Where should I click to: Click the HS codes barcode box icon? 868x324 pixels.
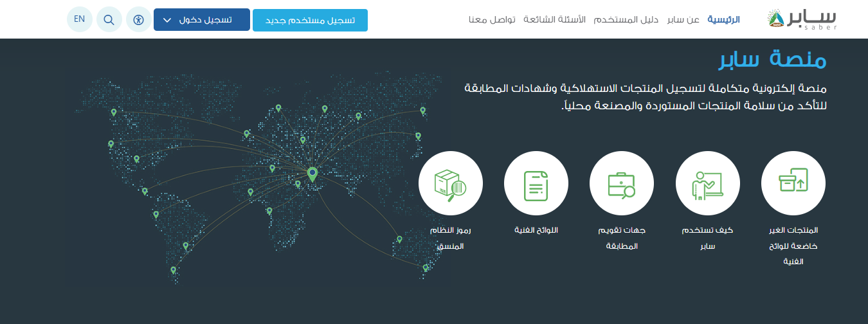coord(451,183)
